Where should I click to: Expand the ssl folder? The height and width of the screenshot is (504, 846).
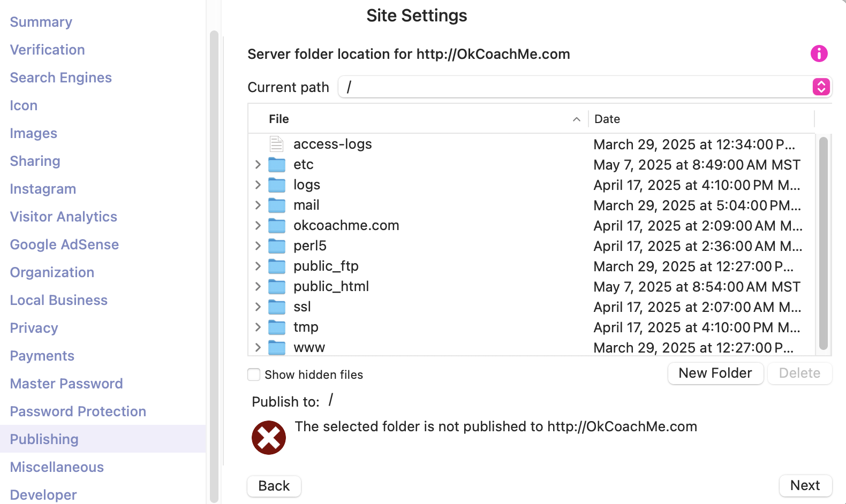[258, 307]
